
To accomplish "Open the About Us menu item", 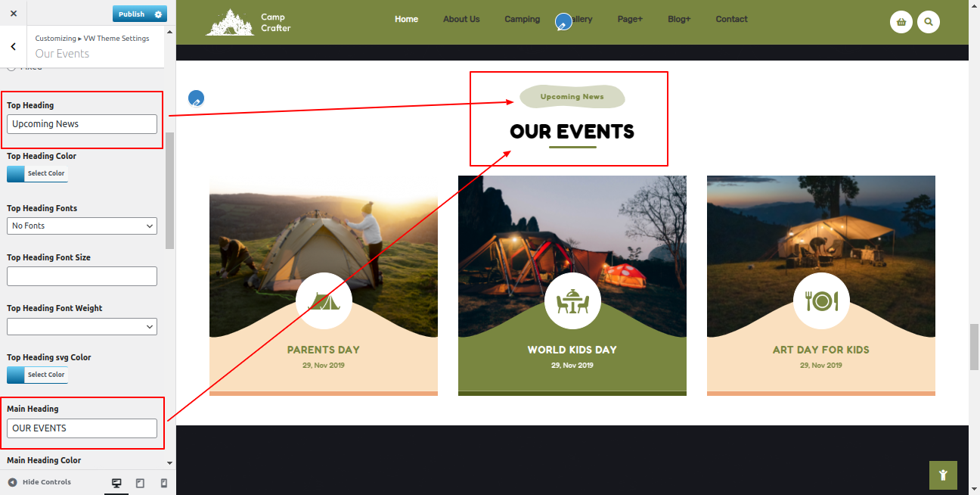I will [461, 20].
